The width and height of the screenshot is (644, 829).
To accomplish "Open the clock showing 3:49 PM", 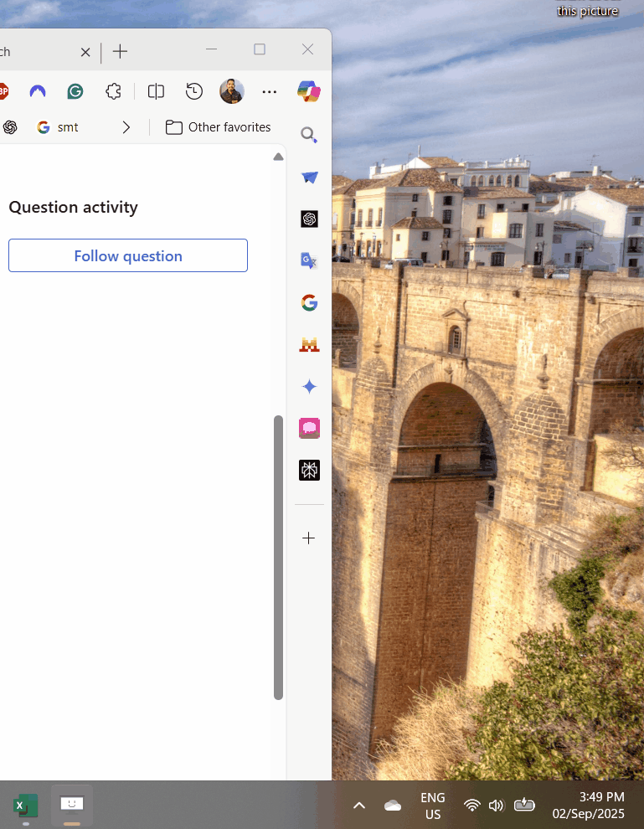I will pos(589,806).
